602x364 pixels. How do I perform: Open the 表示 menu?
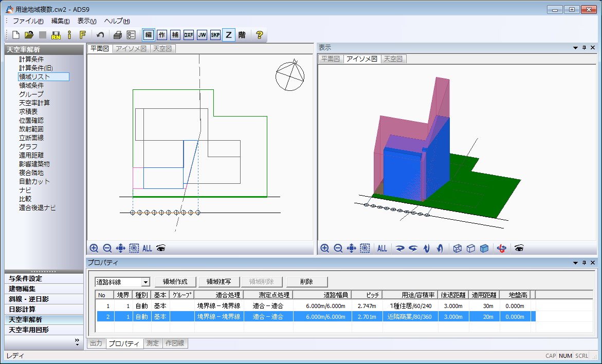(87, 21)
